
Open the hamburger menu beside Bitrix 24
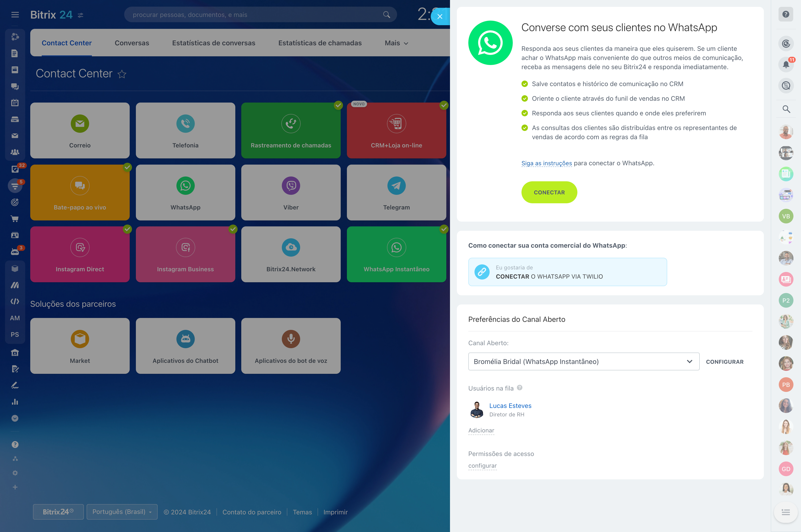(x=15, y=15)
